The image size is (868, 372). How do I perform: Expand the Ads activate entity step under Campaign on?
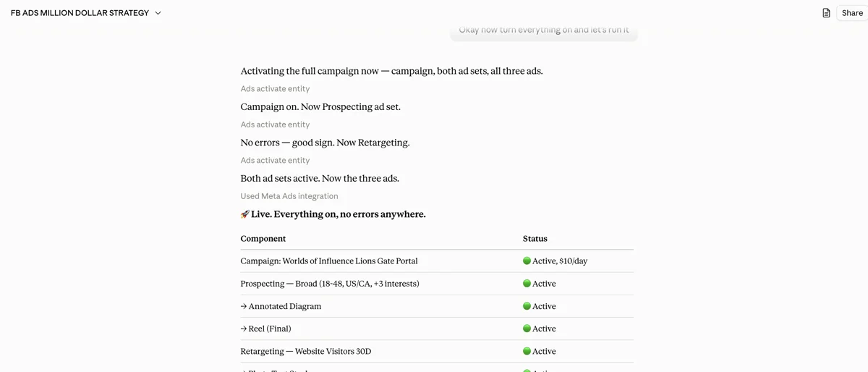click(275, 124)
